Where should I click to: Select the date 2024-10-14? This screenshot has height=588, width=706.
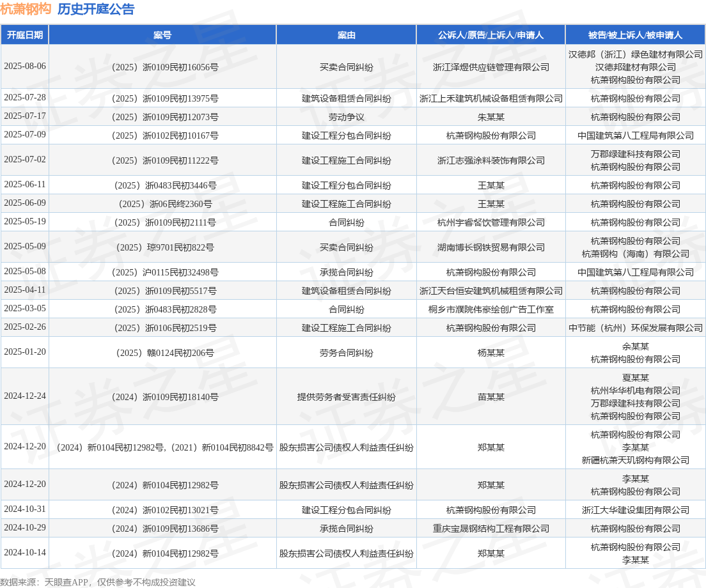coord(25,552)
